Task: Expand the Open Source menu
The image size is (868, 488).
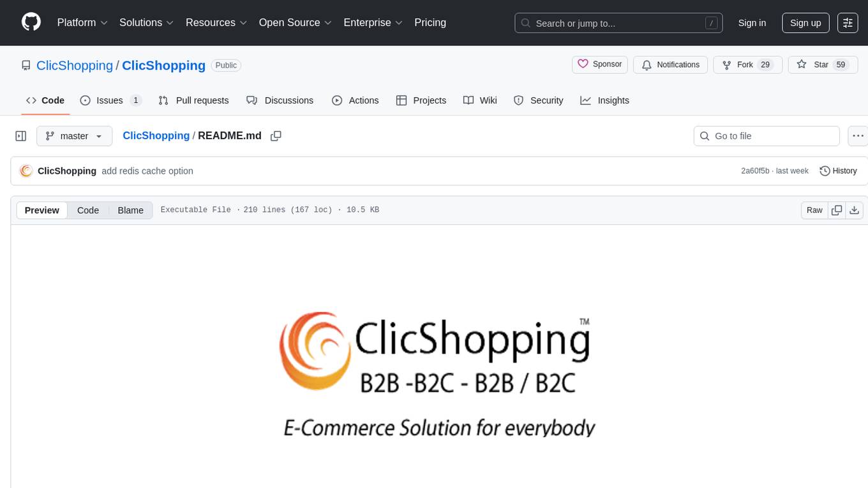Action: click(296, 22)
